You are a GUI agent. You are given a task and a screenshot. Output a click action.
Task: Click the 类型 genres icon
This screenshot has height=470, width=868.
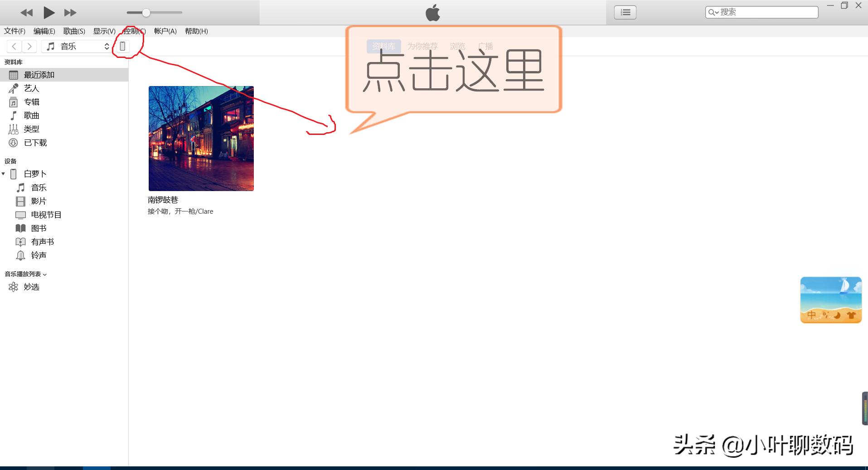pyautogui.click(x=14, y=129)
